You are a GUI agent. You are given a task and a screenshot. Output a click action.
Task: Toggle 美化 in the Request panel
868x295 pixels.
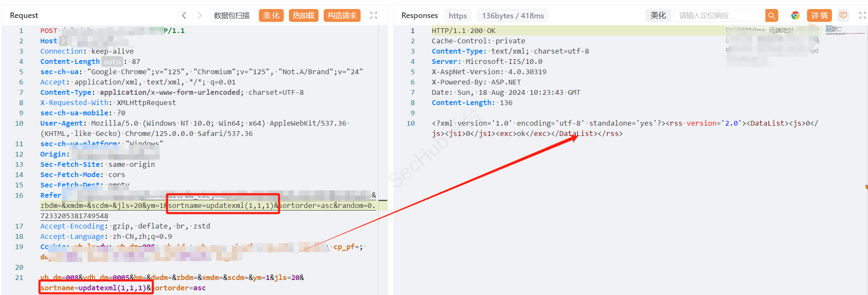tap(271, 15)
